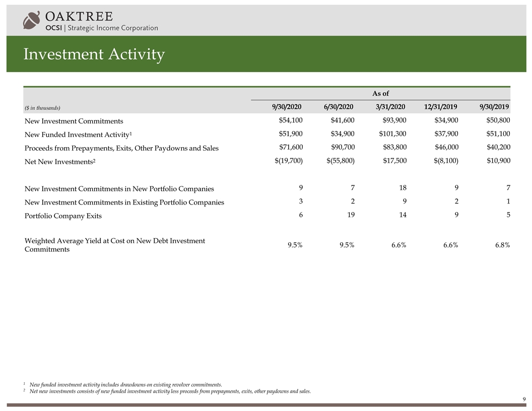532x411 pixels.
Task: Click the "$ in thousands" note
Action: click(42, 108)
